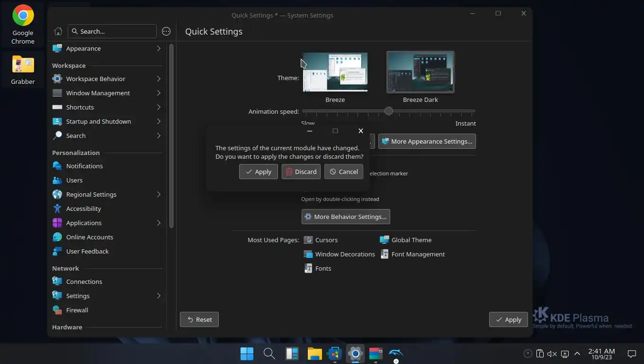Open the Grabber desktop icon
Screen dimensions: 644x364
[x=23, y=70]
